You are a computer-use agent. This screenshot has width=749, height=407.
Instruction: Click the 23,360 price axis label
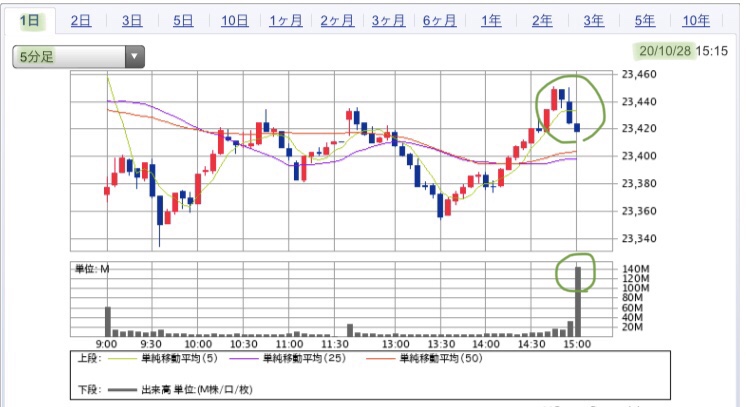[x=639, y=211]
